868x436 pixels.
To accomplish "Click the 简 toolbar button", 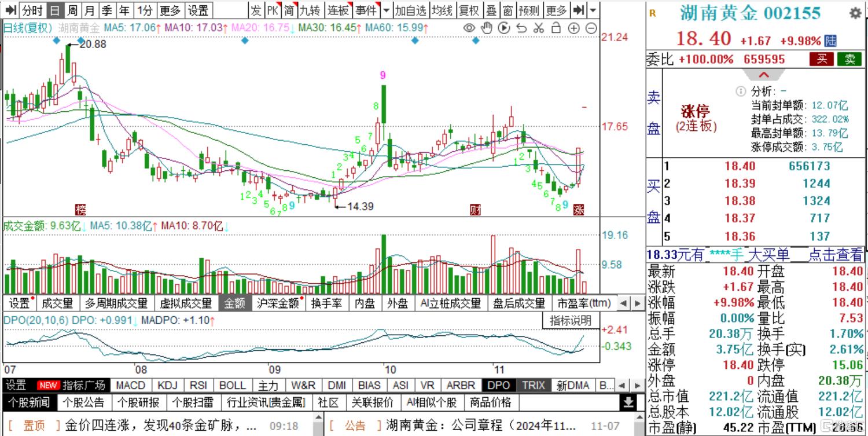I will click(x=289, y=10).
